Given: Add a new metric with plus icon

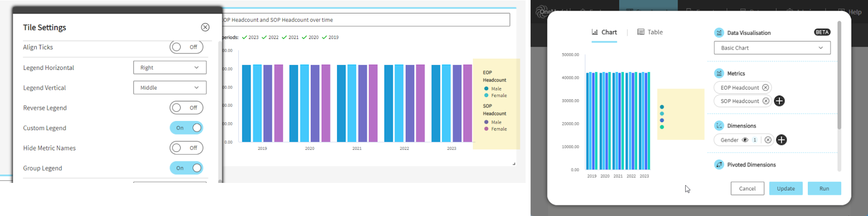Looking at the screenshot, I should [x=780, y=101].
